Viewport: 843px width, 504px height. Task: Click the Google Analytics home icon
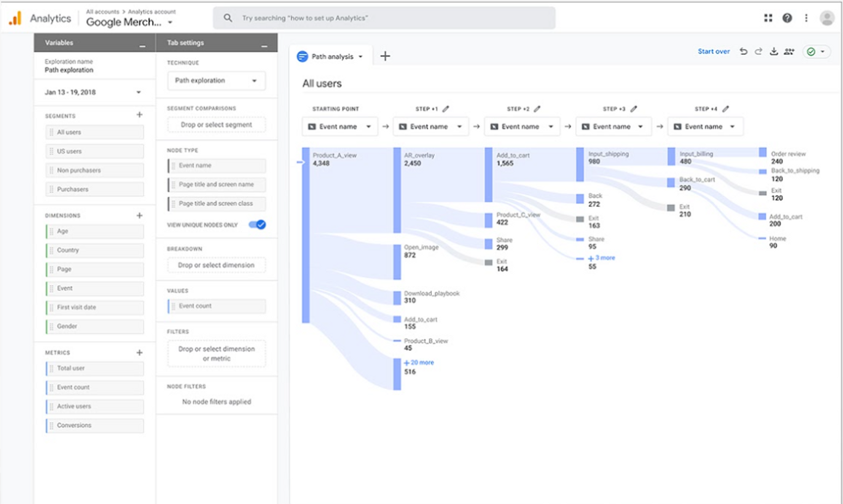click(16, 17)
